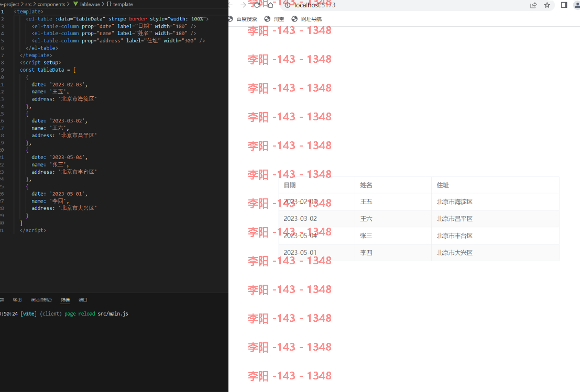Click the '[vite]' text in terminal

tap(28, 313)
